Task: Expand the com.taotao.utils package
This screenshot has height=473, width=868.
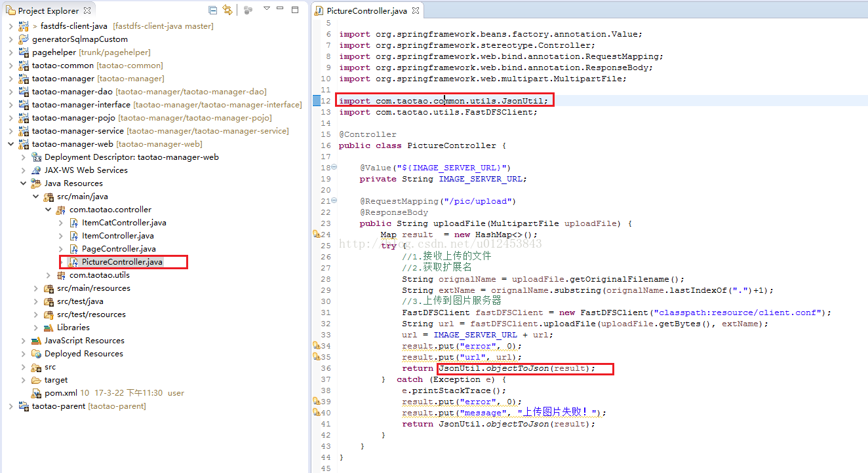Action: (x=49, y=275)
